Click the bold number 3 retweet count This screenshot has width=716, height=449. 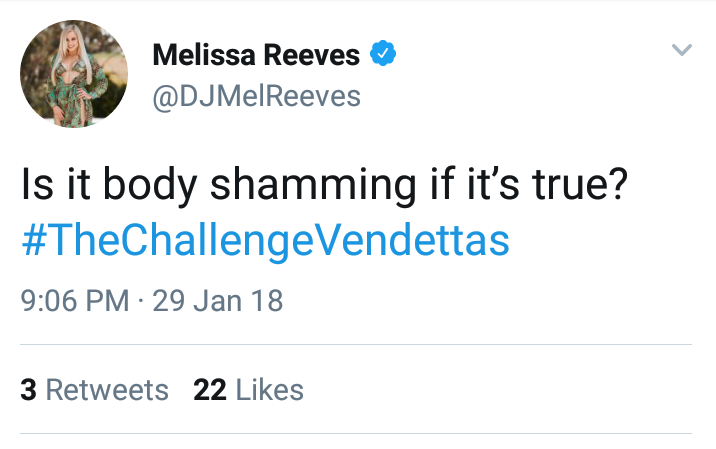[28, 390]
